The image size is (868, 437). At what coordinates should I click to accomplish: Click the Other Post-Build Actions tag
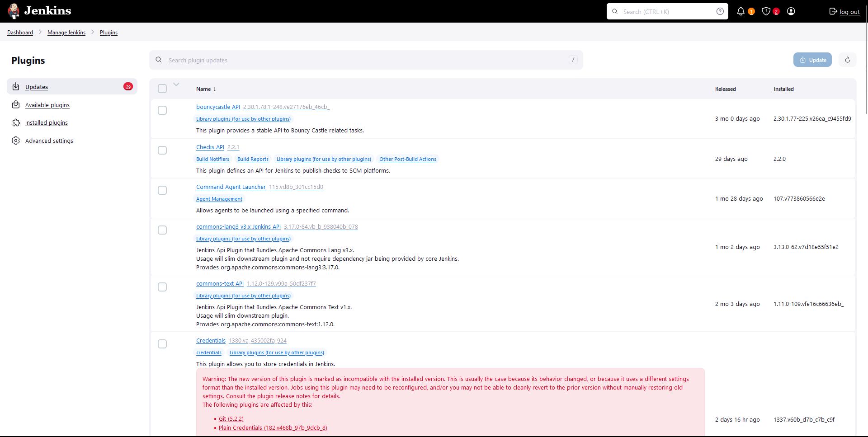coord(408,159)
